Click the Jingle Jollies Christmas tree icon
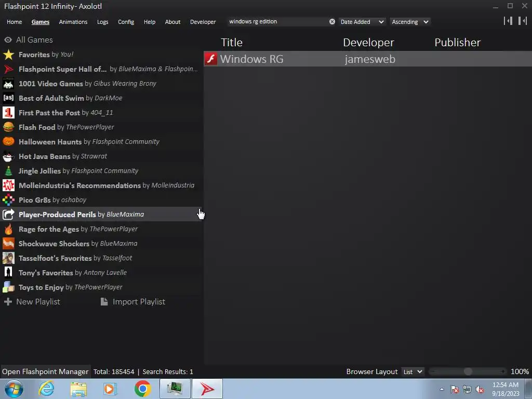 pyautogui.click(x=8, y=170)
